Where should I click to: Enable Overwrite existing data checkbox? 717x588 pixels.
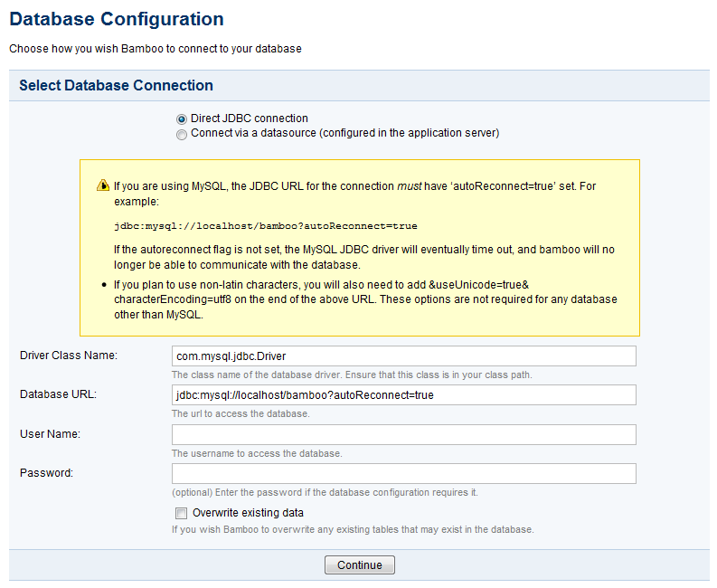[182, 514]
